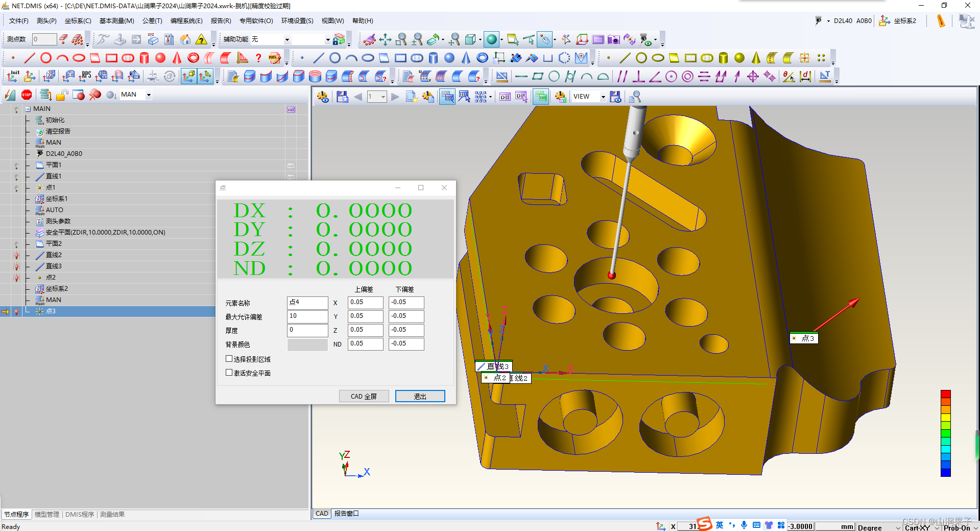Toggle the light bulb beside 直线3
Viewport: 980px width, 531px height.
(x=16, y=266)
